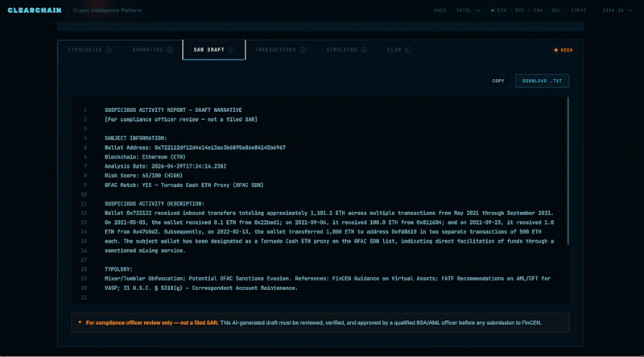Viewport: 644px width, 357px height.
Task: Click the 'OFAC Match: YES' line
Action: point(184,185)
